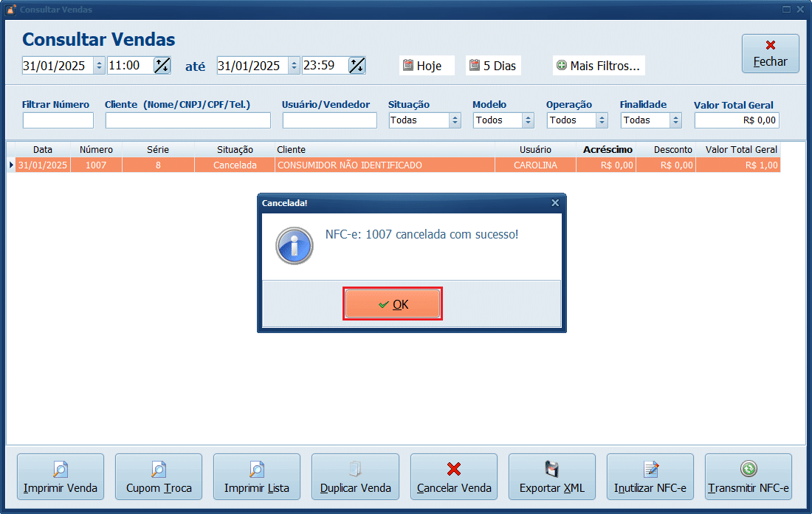812x514 pixels.
Task: Focus the Cliente name/CNPJ search field
Action: (188, 120)
